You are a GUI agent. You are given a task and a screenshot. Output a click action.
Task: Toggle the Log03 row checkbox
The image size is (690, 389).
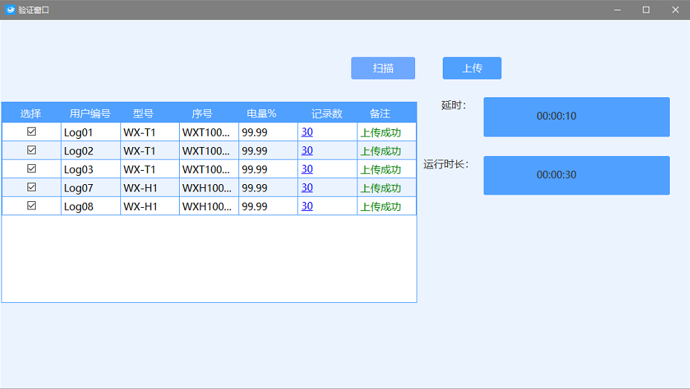[31, 169]
